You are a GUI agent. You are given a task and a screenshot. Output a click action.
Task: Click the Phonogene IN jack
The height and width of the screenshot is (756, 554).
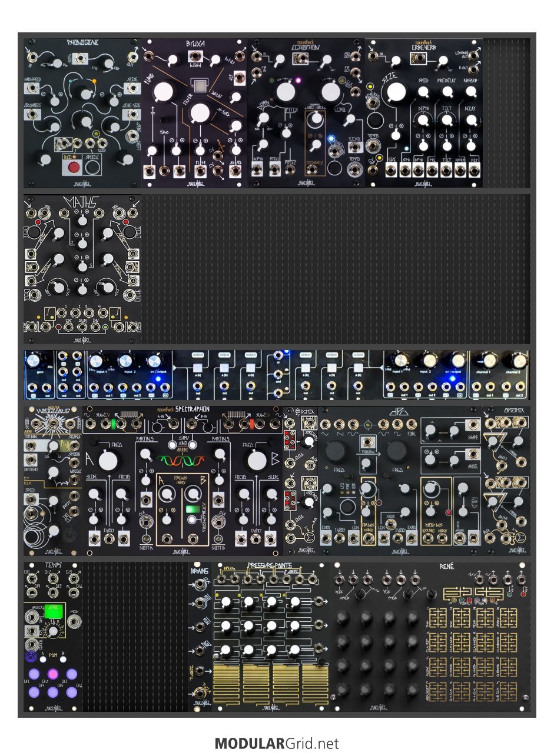31,57
